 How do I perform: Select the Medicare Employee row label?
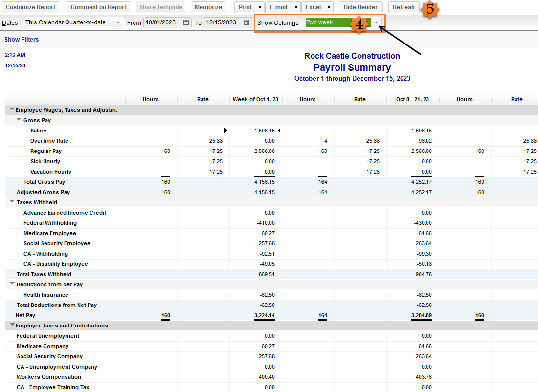point(50,234)
